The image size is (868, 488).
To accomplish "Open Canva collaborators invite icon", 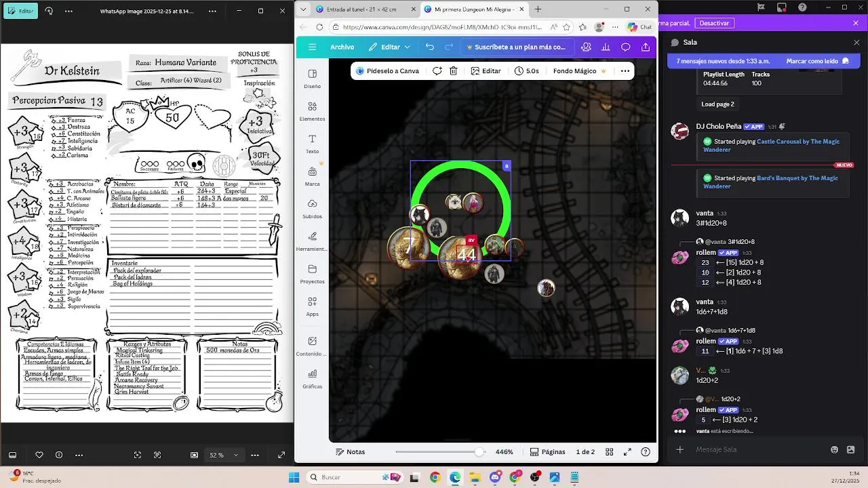I will coord(586,47).
